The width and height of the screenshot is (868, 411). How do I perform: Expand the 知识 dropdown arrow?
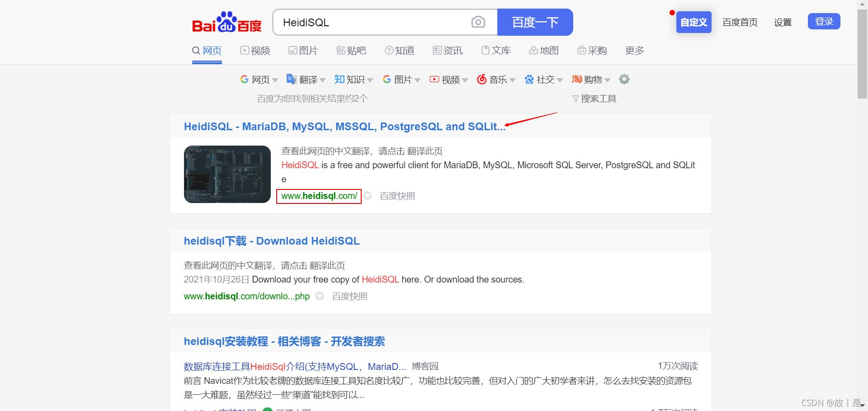click(370, 80)
